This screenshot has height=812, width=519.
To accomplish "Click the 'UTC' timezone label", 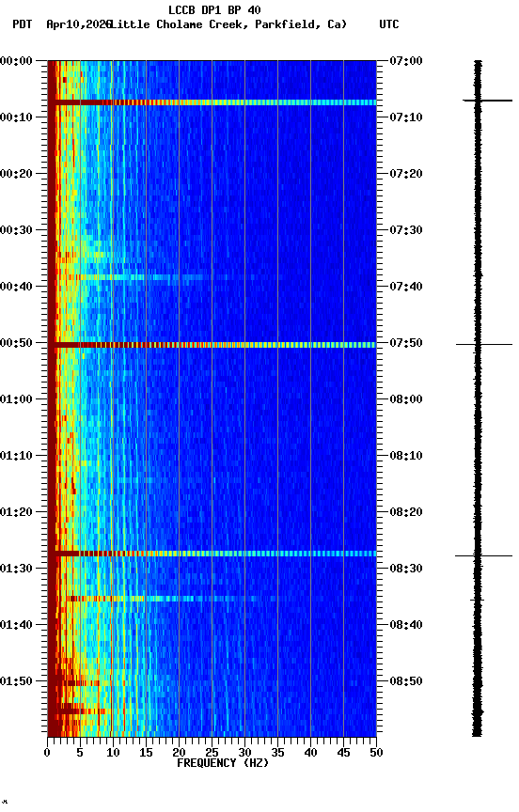I will pos(389,24).
